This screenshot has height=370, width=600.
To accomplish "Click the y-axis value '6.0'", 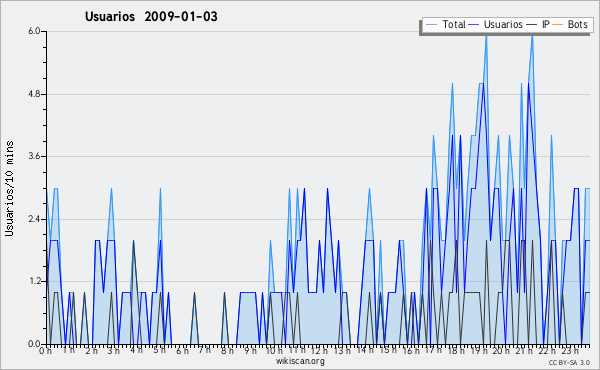I will coord(34,31).
